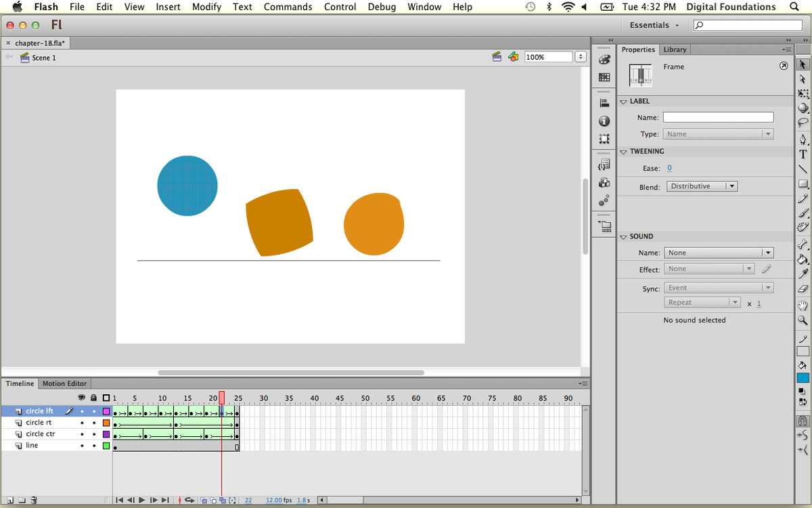Image resolution: width=812 pixels, height=508 pixels.
Task: Click the blue fill color swatch
Action: pyautogui.click(x=803, y=378)
